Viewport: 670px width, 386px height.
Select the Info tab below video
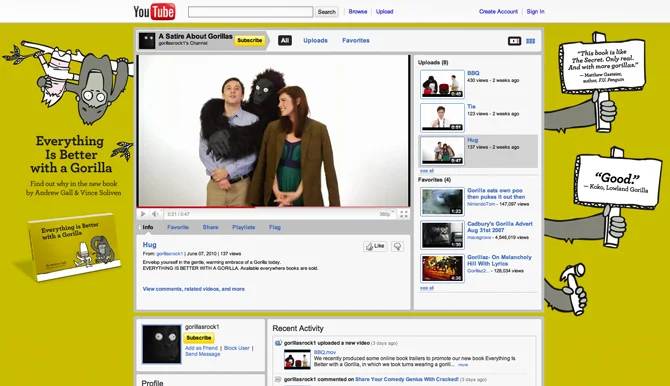coord(147,227)
